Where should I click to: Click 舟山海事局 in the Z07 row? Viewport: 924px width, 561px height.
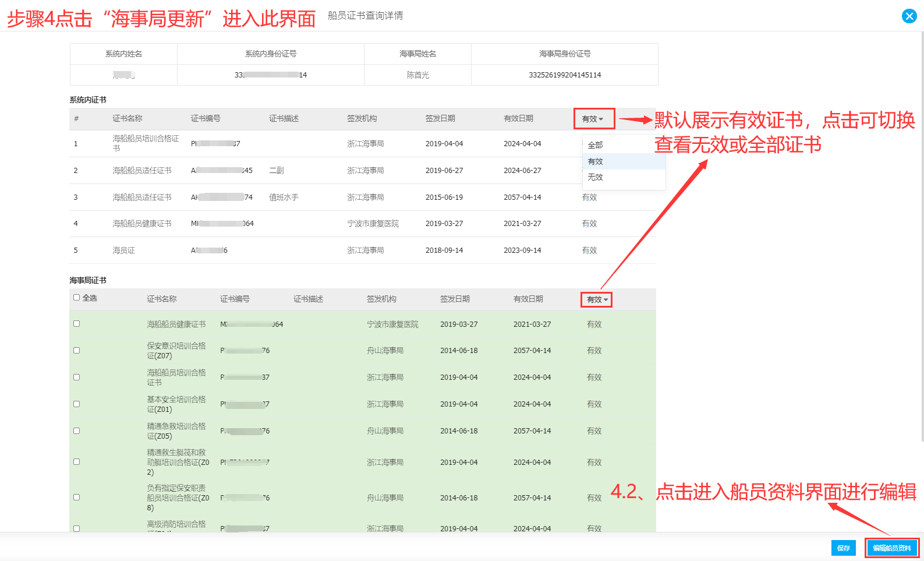tap(385, 351)
